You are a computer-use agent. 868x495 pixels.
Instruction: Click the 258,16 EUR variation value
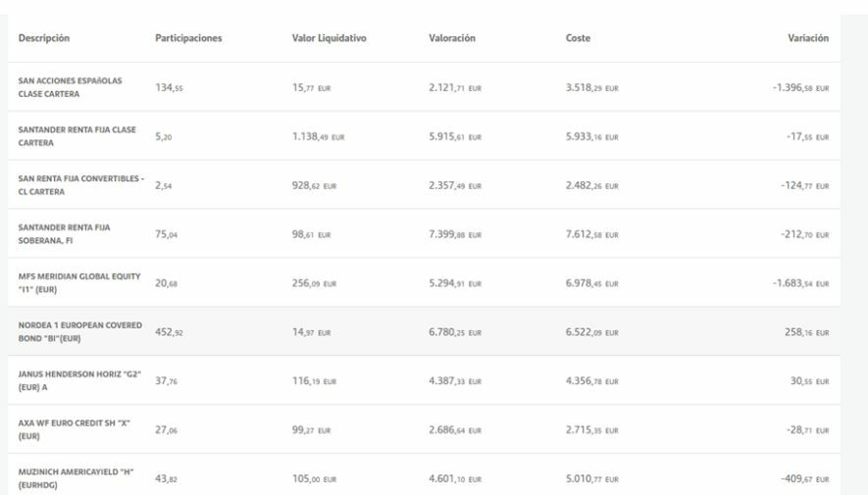pos(803,331)
